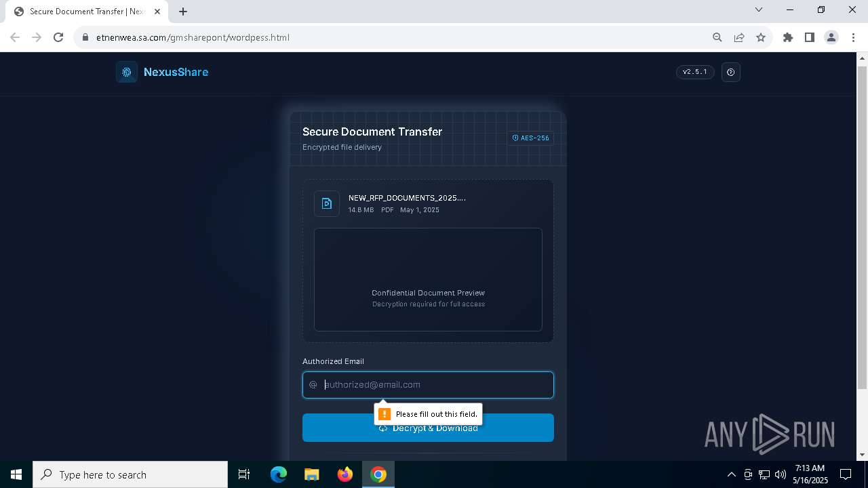Click the NexusShare fingerprint logo icon

pos(127,72)
